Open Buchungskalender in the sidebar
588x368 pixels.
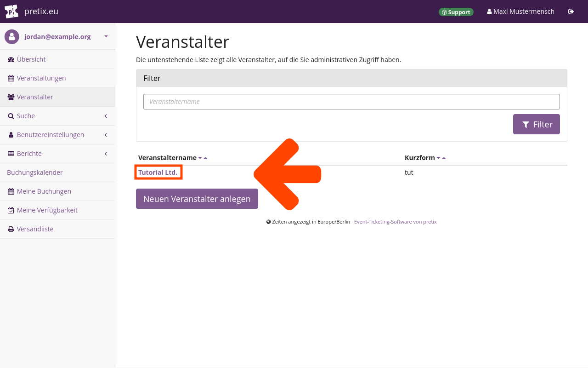point(57,172)
